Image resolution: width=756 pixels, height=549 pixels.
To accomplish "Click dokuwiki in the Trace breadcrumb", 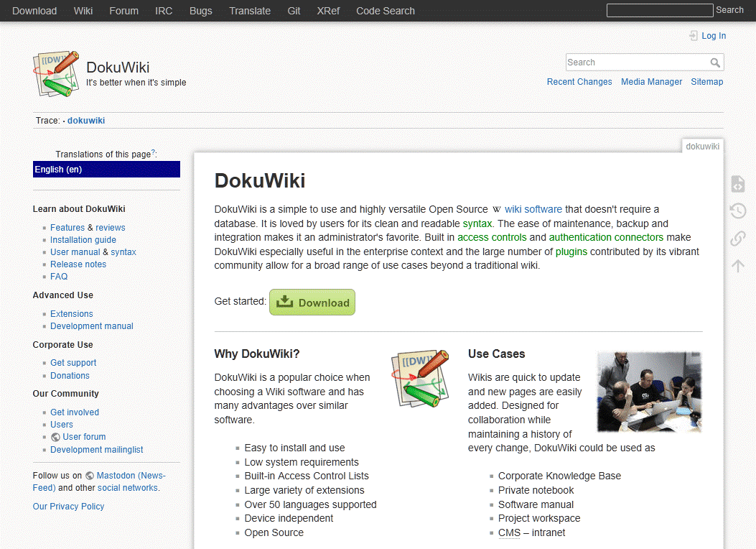I will pos(86,121).
